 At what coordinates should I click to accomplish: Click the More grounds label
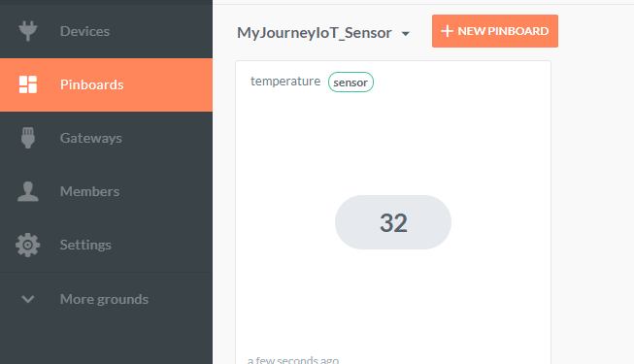(104, 299)
